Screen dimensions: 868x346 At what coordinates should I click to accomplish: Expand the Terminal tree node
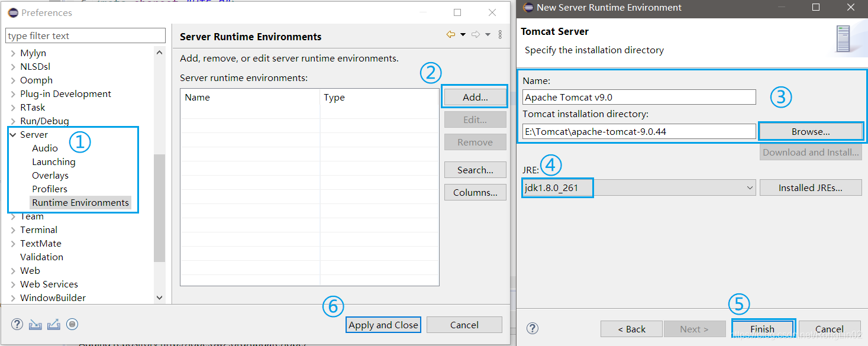(13, 230)
